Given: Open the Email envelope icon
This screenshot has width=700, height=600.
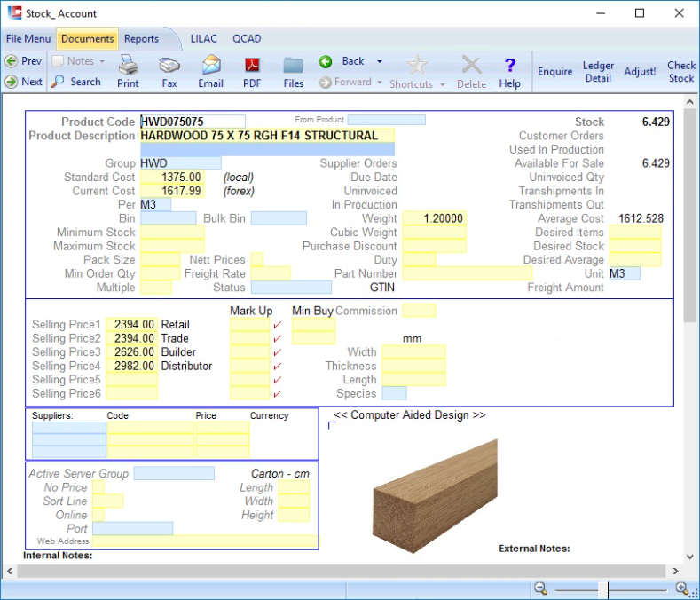Looking at the screenshot, I should tap(210, 66).
